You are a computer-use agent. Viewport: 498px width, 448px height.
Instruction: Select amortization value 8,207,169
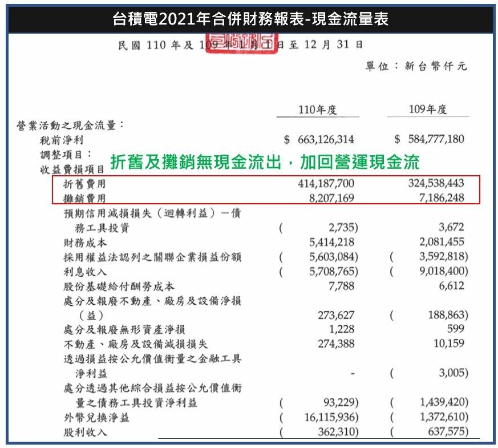click(x=331, y=198)
